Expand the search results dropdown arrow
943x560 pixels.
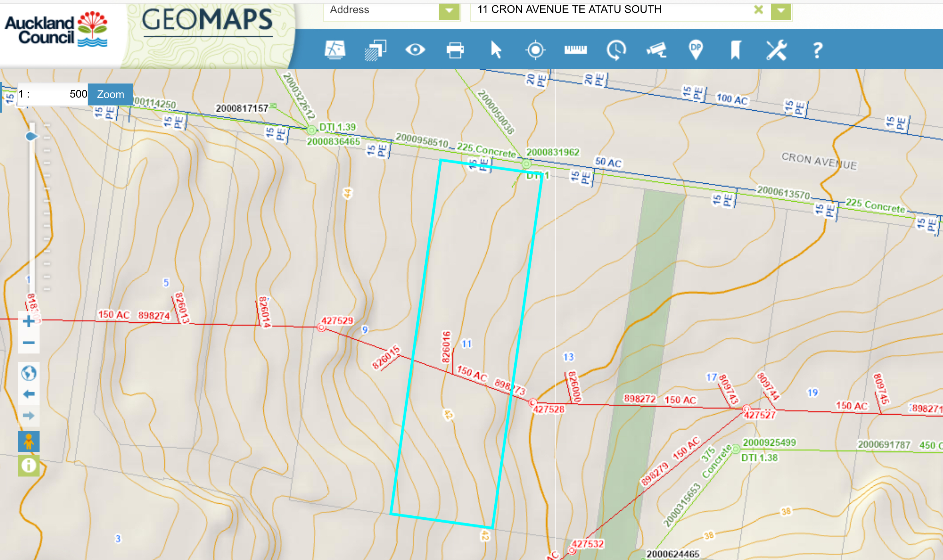(x=781, y=11)
